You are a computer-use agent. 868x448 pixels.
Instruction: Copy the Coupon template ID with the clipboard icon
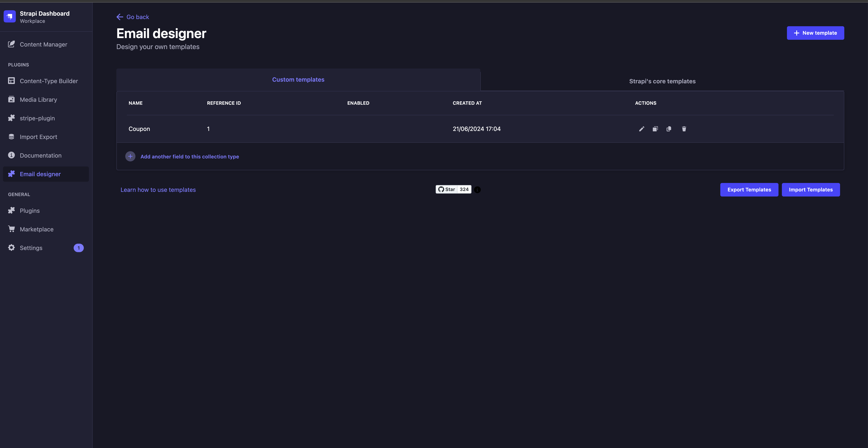669,129
